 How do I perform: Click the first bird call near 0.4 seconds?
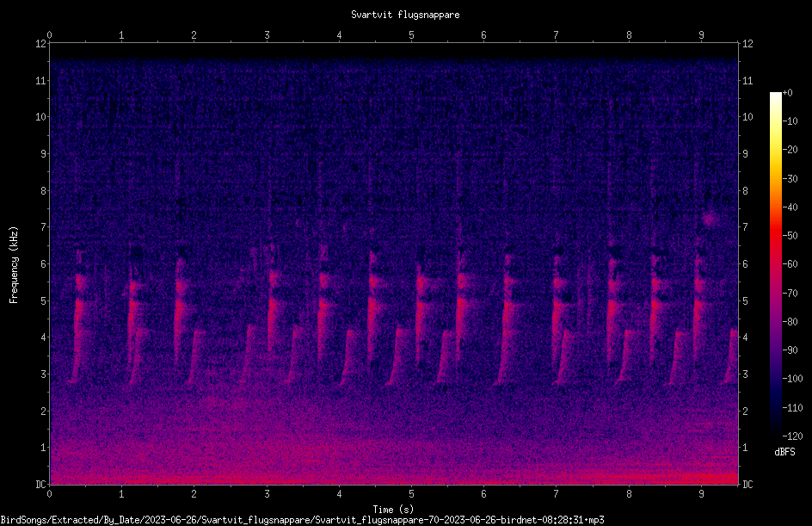tap(79, 316)
